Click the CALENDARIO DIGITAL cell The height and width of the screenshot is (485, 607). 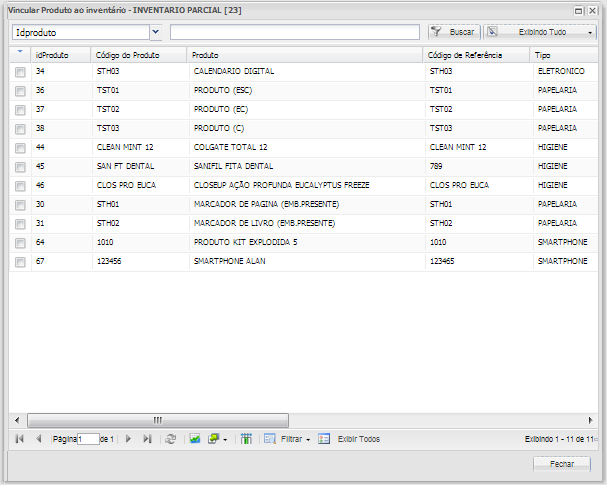307,72
